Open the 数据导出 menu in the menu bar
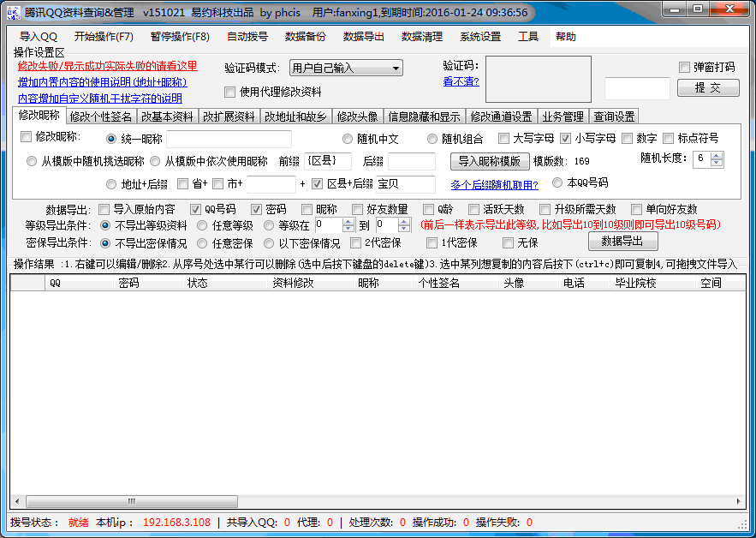 pyautogui.click(x=364, y=37)
